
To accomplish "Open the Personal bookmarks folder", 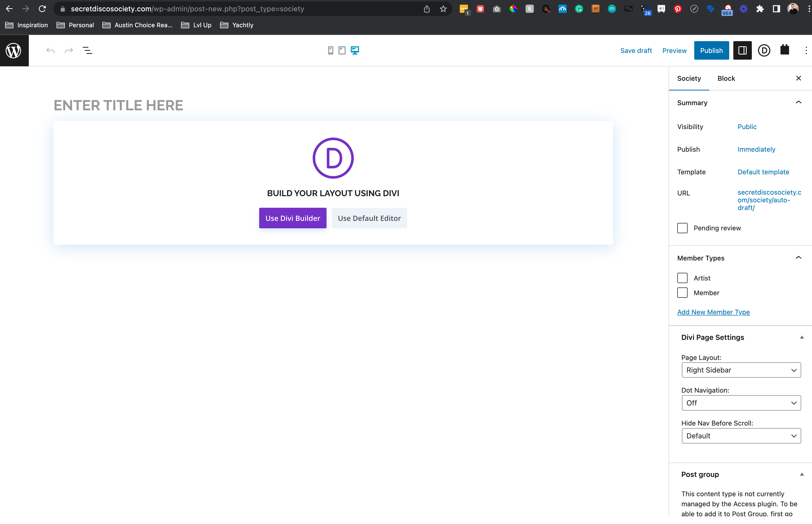I will [x=75, y=25].
